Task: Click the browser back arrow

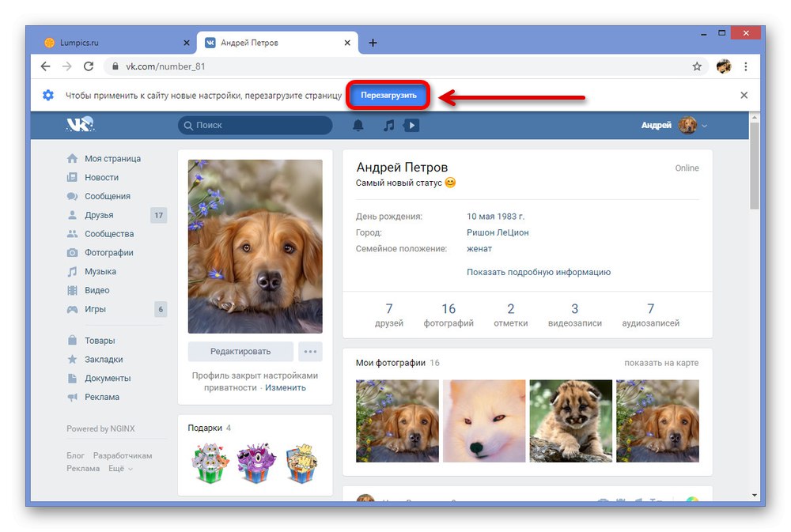Action: 45,66
